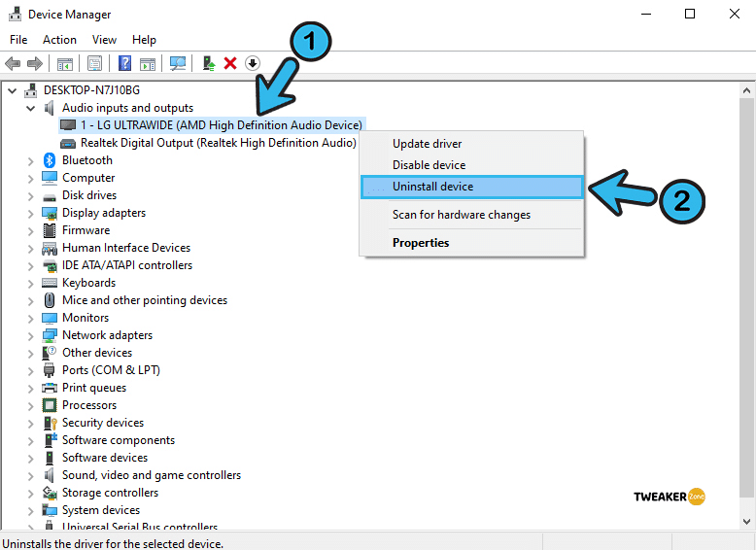Open the Action menu
This screenshot has width=756, height=550.
[59, 40]
